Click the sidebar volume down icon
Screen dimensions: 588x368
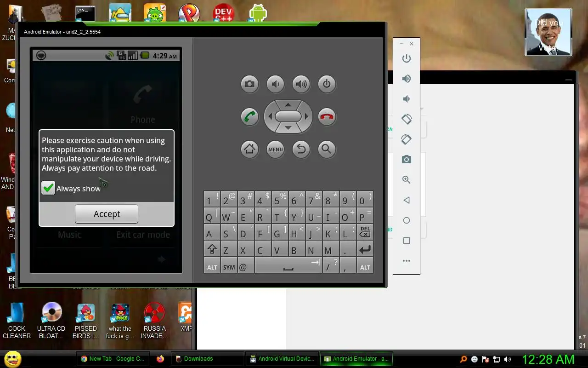(406, 99)
